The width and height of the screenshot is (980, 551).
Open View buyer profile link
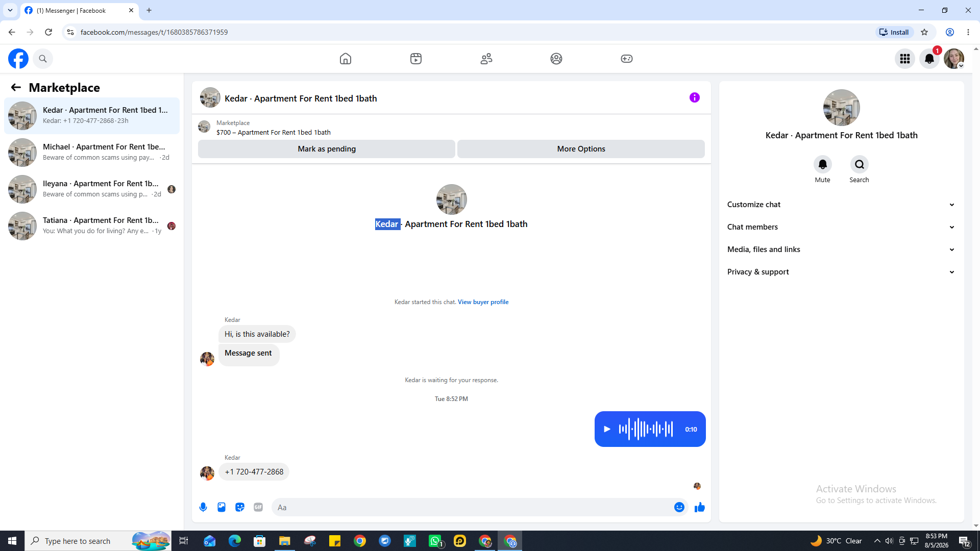pos(483,302)
